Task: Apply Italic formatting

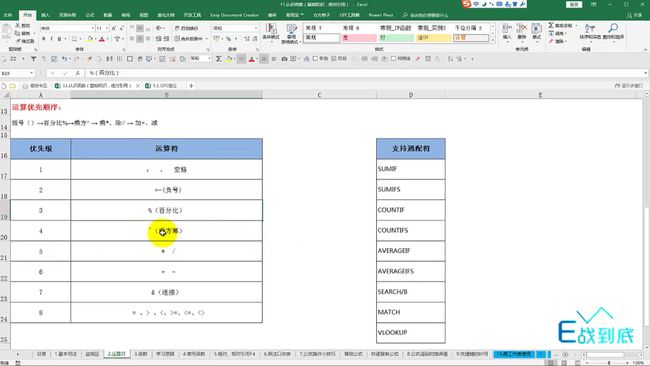Action: (51, 39)
